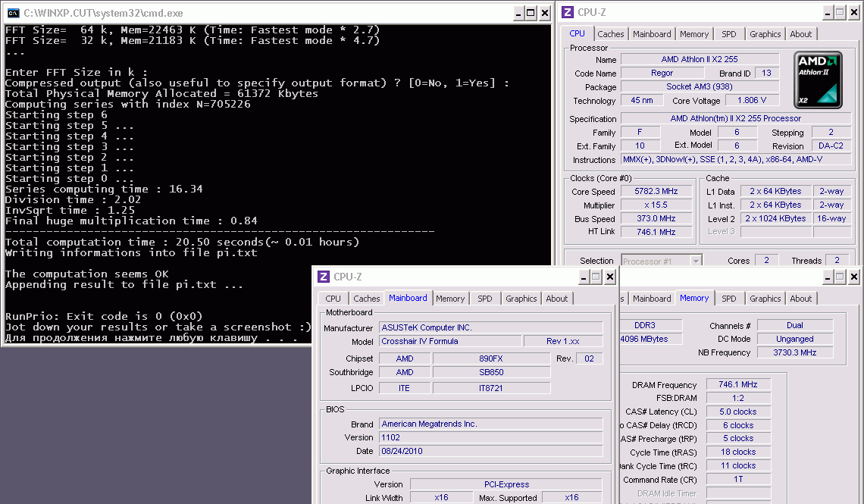The width and height of the screenshot is (864, 504).
Task: Open the Memory tab in the Mainboard tab CPU-Z window
Action: point(450,299)
